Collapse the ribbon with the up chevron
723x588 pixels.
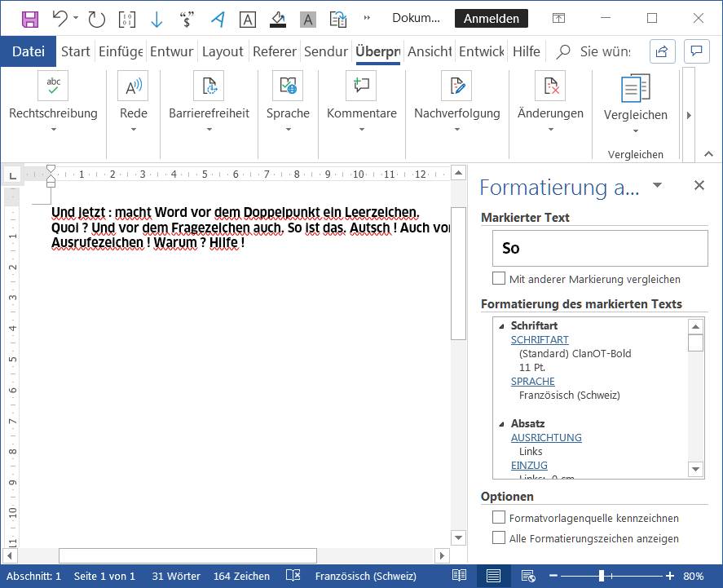[x=708, y=154]
